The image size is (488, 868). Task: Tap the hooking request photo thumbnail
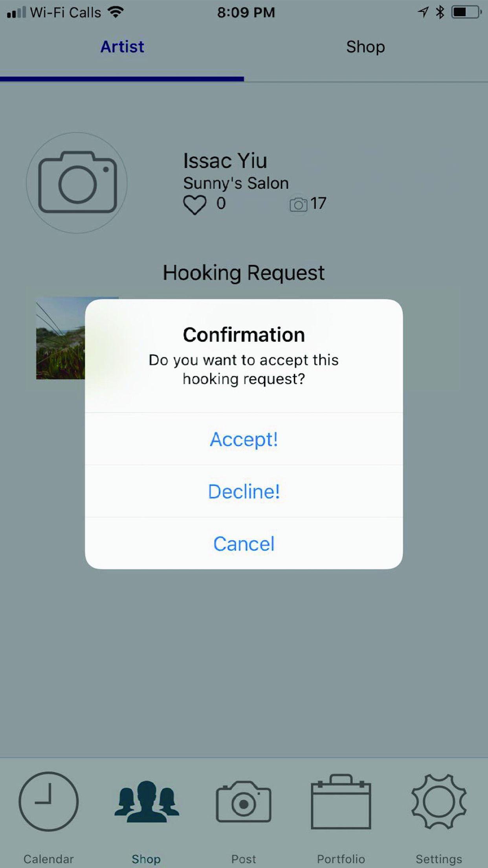pyautogui.click(x=61, y=338)
